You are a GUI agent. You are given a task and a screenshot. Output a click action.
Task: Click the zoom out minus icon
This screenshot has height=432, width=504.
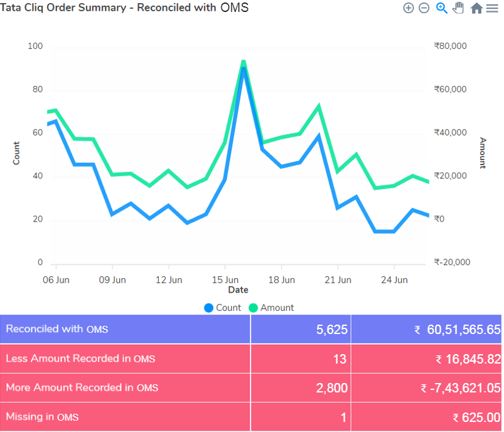424,8
